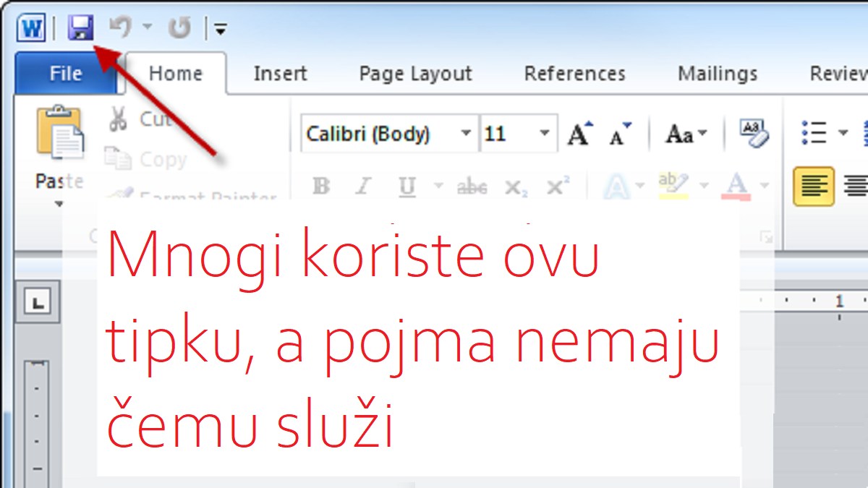Viewport: 868px width, 488px height.
Task: Open Customize Quick Access Toolbar dropdown
Action: (x=221, y=30)
